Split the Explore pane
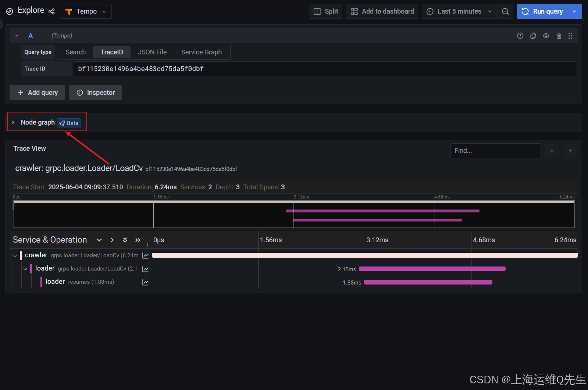 click(x=326, y=11)
